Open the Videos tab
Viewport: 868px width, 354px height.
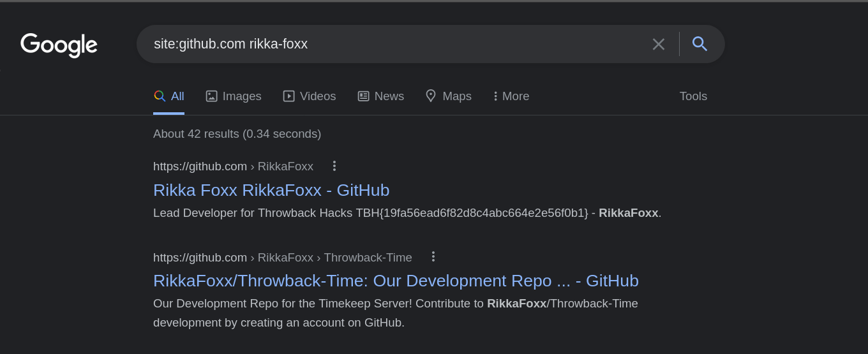click(x=310, y=96)
